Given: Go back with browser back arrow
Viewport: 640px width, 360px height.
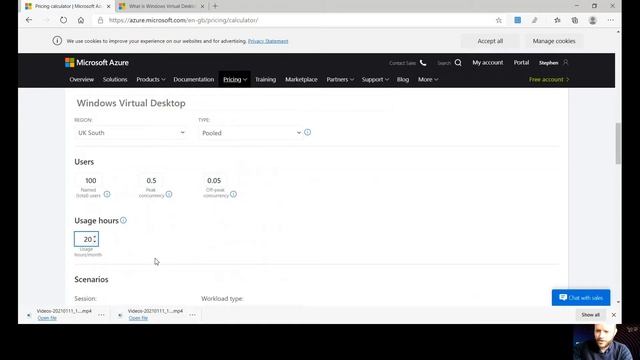Looking at the screenshot, I should [29, 20].
